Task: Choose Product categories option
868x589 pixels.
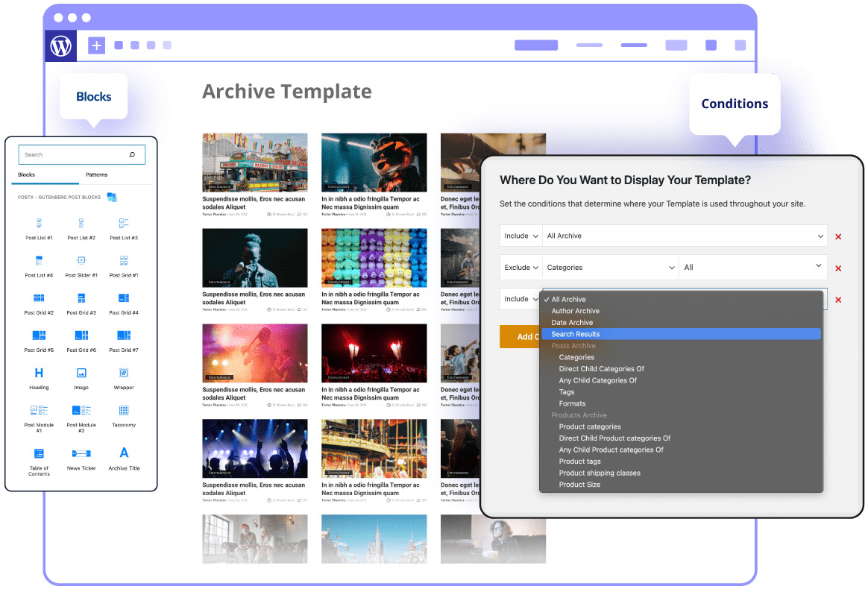Action: [x=681, y=426]
